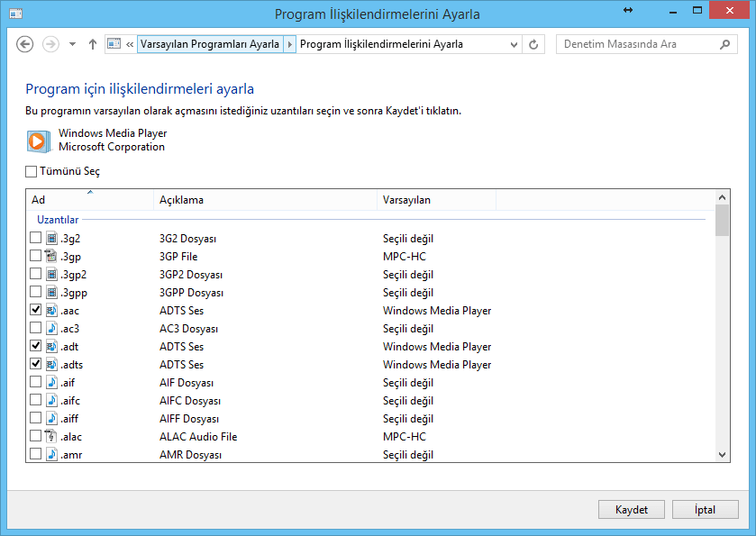This screenshot has width=756, height=536.
Task: Check the .alac extension checkbox
Action: point(36,436)
